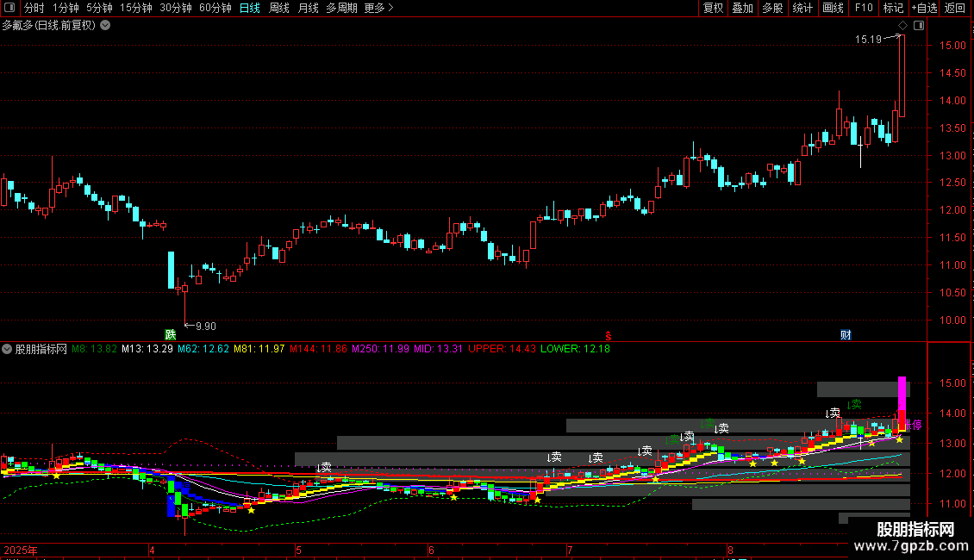Click the diamond marker icon above chart
The height and width of the screenshot is (560, 974).
pos(903,26)
